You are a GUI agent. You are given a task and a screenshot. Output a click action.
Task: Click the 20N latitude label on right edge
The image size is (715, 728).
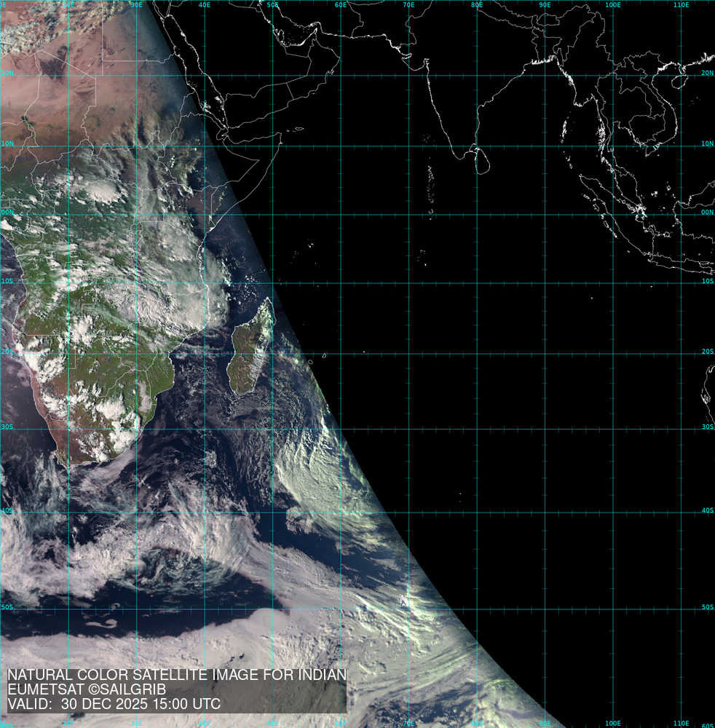(x=707, y=74)
